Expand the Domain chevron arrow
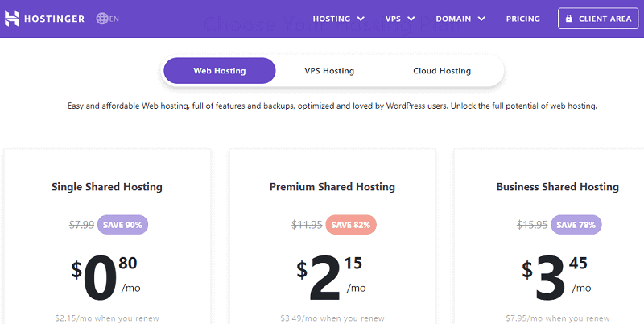The height and width of the screenshot is (324, 644). pos(481,19)
